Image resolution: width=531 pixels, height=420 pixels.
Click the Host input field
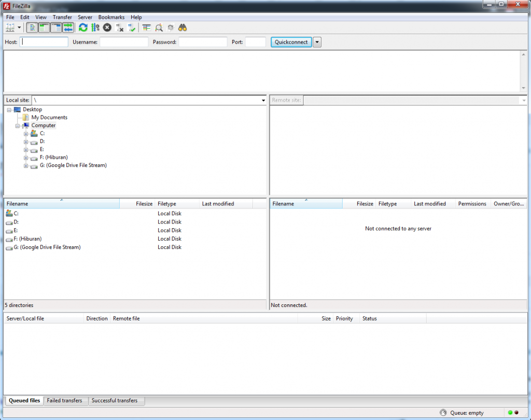point(44,41)
